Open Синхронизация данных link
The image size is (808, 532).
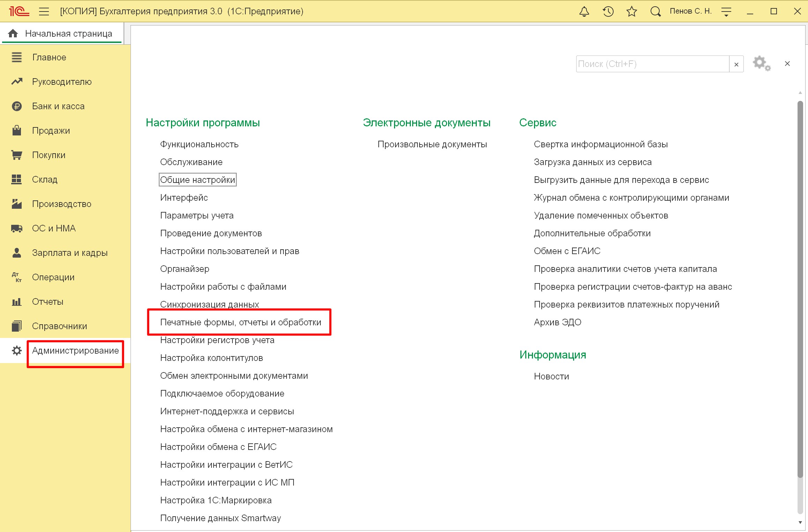point(209,304)
